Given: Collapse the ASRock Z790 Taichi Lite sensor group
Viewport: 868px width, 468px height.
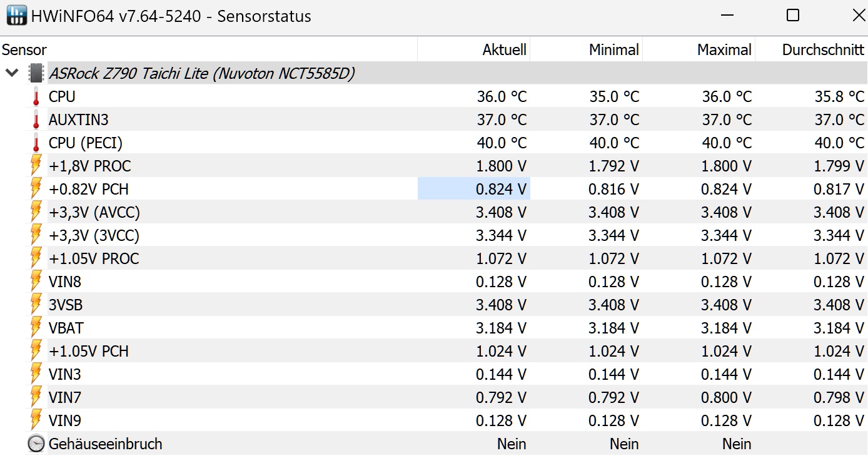Looking at the screenshot, I should tap(11, 73).
